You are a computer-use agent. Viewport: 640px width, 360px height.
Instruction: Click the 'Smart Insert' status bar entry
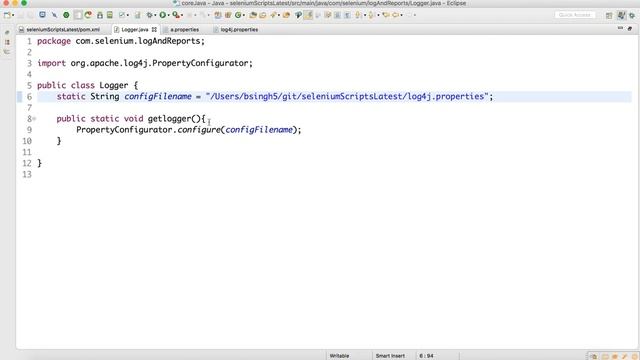point(390,356)
